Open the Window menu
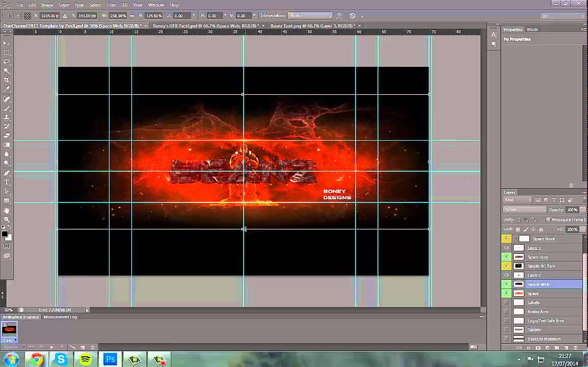 coord(155,5)
